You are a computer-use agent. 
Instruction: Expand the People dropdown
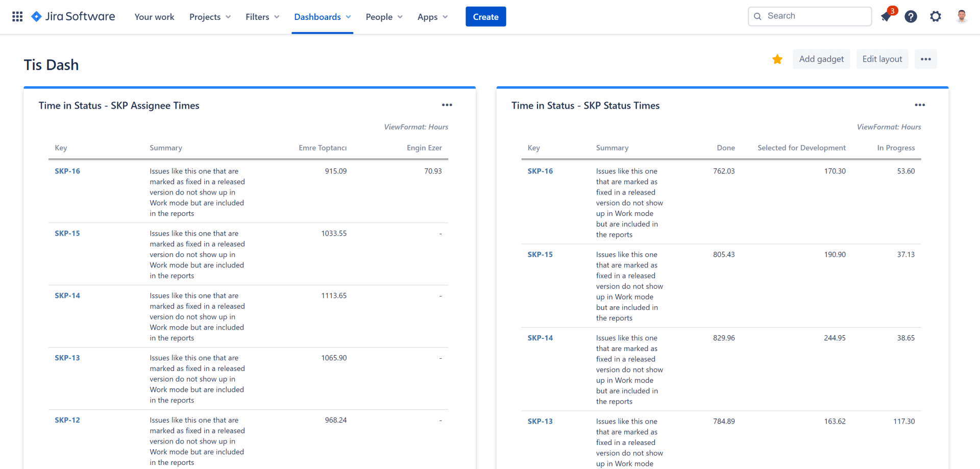384,17
